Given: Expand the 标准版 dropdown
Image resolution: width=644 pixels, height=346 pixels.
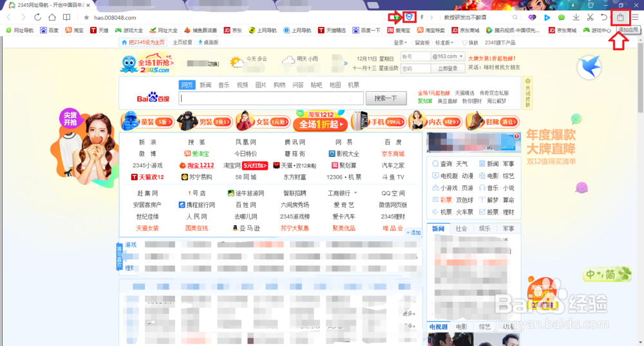Looking at the screenshot, I should click(444, 42).
